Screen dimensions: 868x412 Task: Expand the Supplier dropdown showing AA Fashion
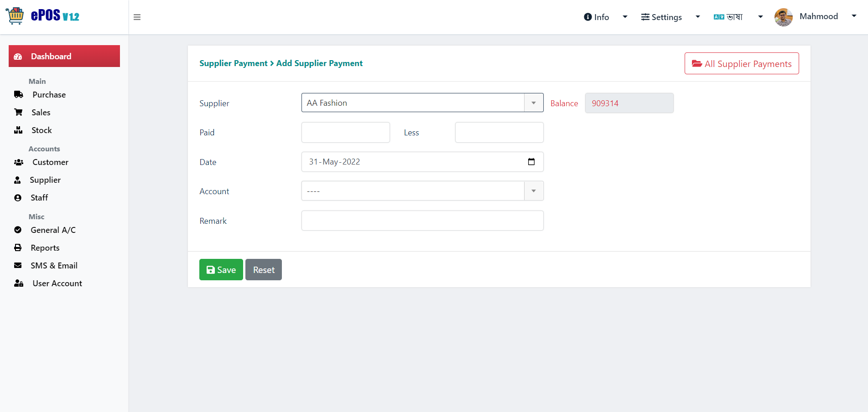point(422,103)
